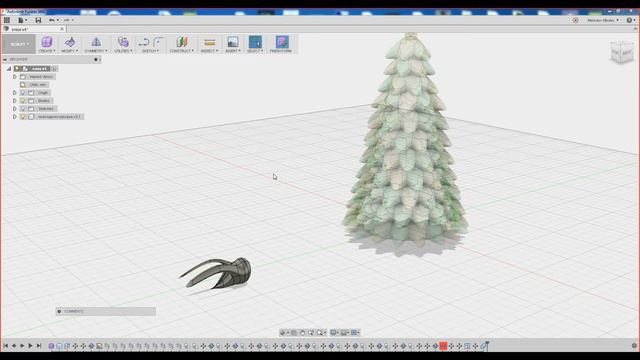This screenshot has height=360, width=640.
Task: Select the Units item in the browser
Action: click(38, 84)
